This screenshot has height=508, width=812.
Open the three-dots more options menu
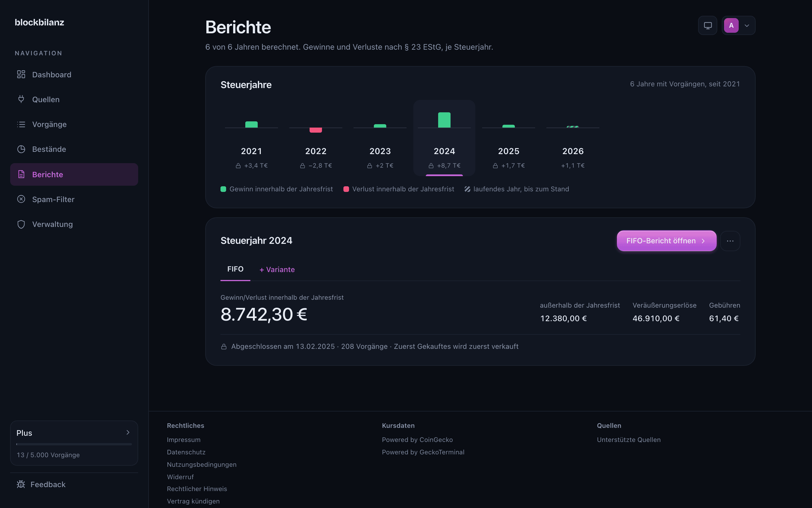pyautogui.click(x=730, y=241)
